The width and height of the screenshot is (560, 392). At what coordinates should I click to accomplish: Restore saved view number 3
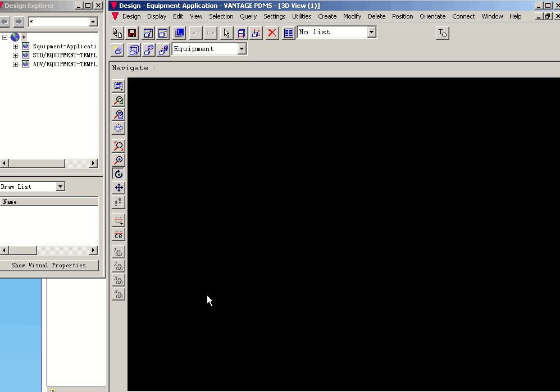tap(119, 280)
